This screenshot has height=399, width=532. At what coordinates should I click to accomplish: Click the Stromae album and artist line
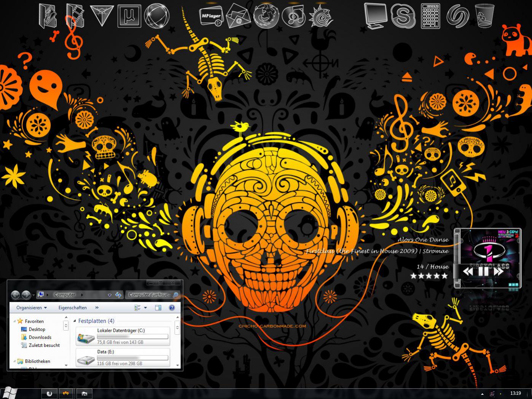pos(377,251)
